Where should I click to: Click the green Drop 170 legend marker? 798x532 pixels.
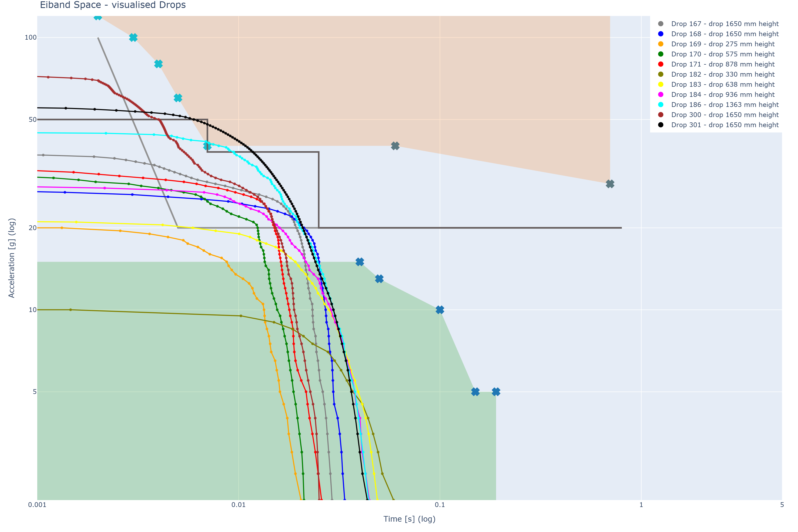point(660,54)
